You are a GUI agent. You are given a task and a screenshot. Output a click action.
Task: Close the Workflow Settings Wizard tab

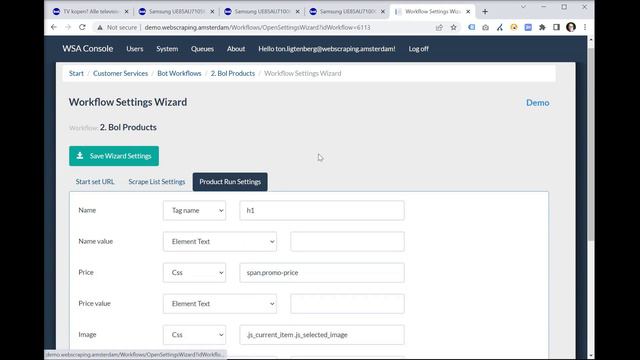click(x=468, y=11)
